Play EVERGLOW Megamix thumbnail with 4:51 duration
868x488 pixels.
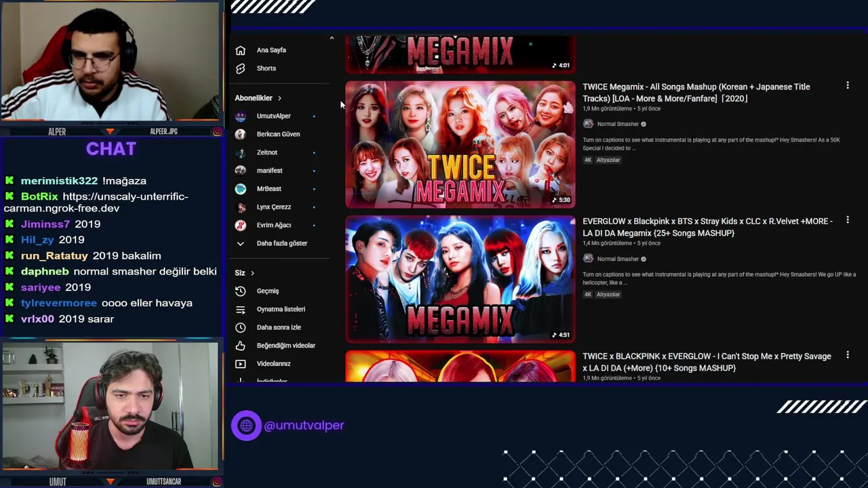pyautogui.click(x=460, y=279)
